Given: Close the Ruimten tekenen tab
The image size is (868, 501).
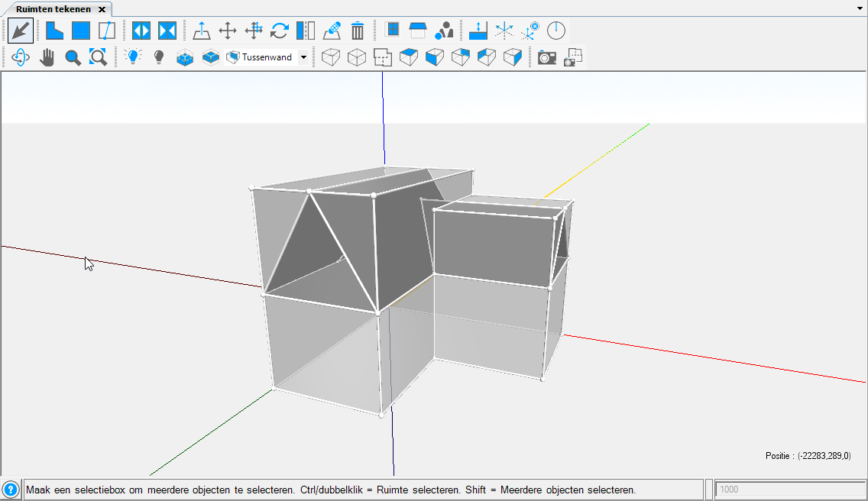Looking at the screenshot, I should tap(102, 9).
